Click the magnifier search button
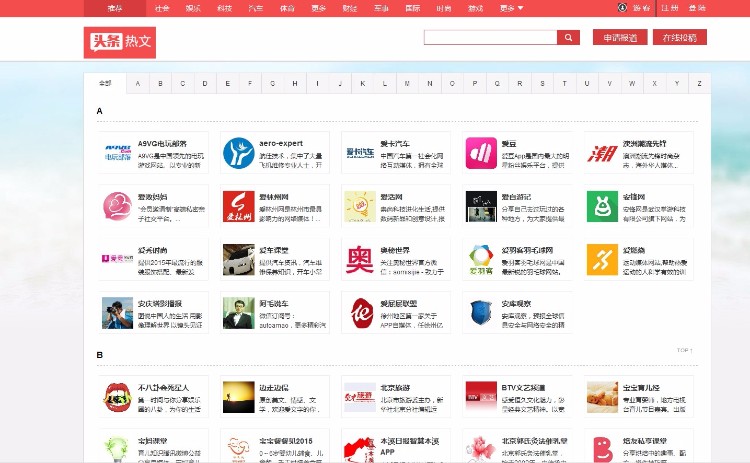The image size is (750, 463). (568, 37)
